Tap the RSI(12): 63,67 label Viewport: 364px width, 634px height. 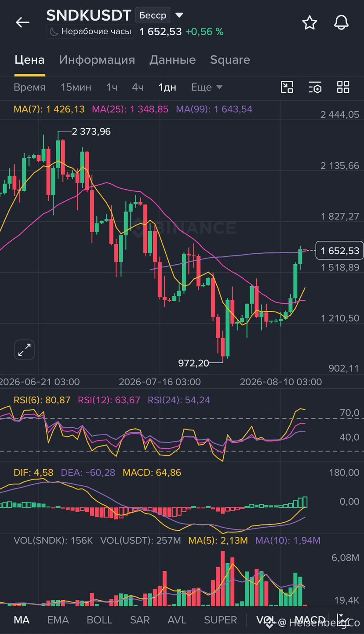coord(109,400)
